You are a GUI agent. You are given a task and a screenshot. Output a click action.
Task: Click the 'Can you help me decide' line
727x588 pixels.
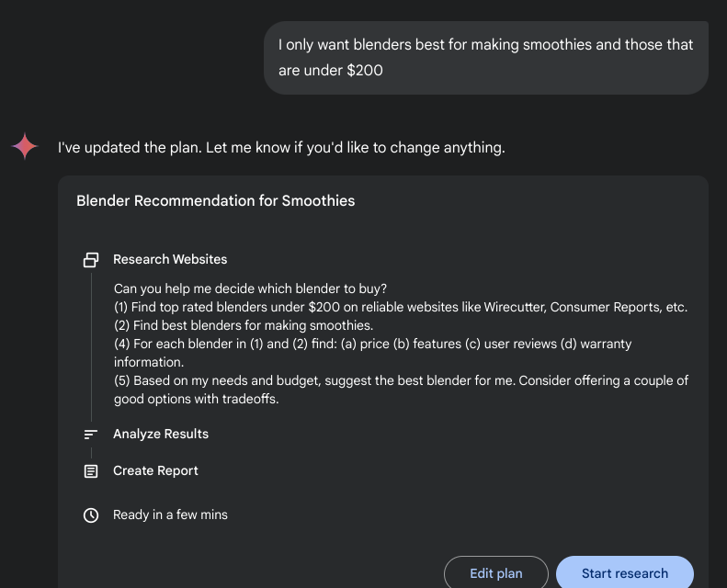tap(250, 288)
